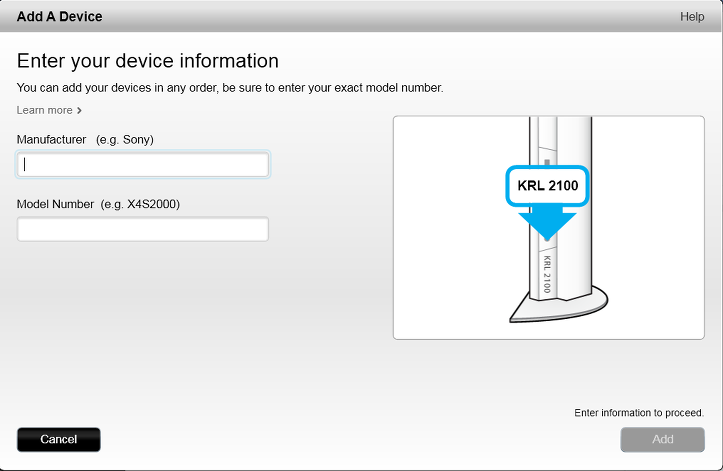Select the vertical KRL 2100 label on the device

tap(547, 273)
